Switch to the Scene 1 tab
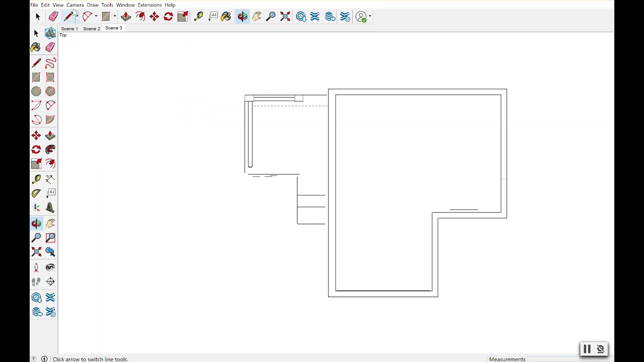 (69, 29)
